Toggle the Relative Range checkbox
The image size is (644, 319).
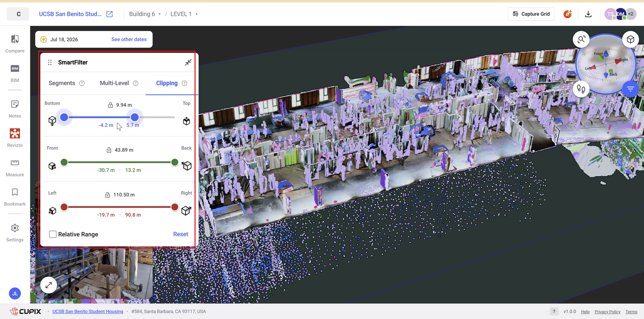[53, 234]
